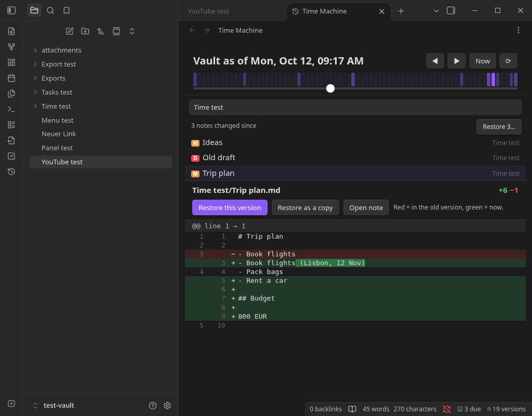532x416 pixels.
Task: Click the Now button
Action: coord(483,61)
